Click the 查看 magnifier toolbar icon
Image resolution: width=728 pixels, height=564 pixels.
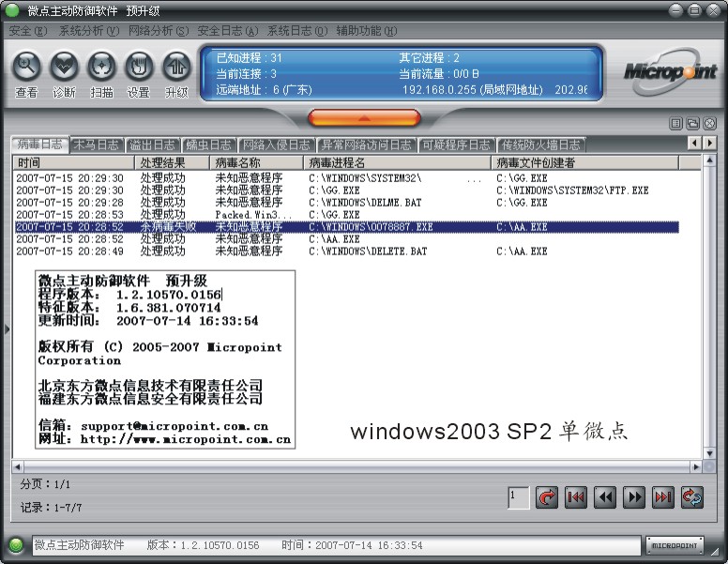click(26, 66)
